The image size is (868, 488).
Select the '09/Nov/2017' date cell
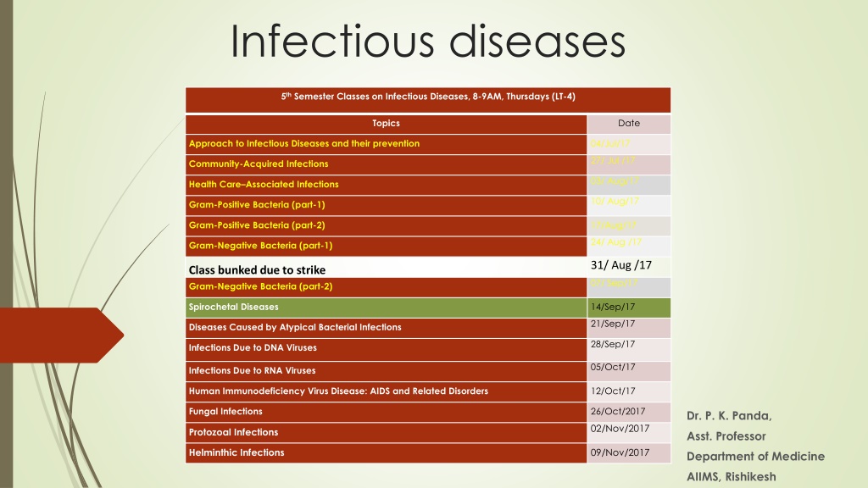click(x=629, y=452)
